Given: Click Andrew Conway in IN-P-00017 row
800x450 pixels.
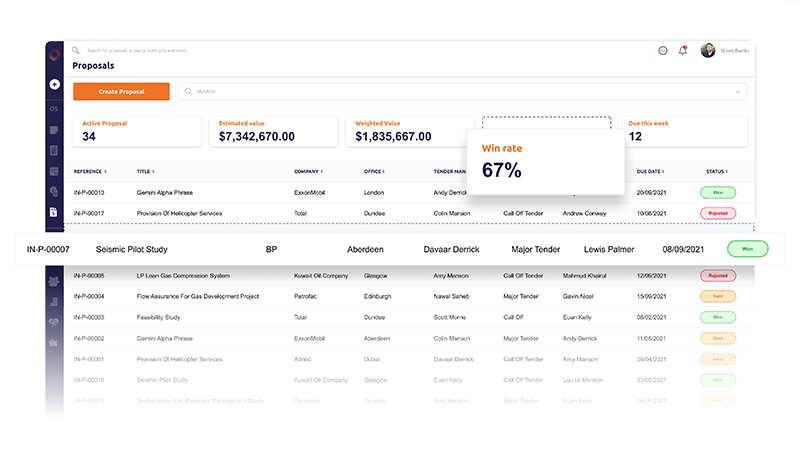Looking at the screenshot, I should 585,213.
